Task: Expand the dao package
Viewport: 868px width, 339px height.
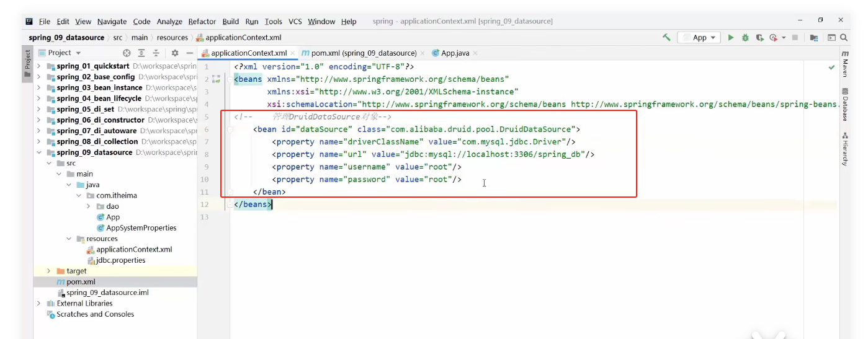Action: [x=89, y=206]
